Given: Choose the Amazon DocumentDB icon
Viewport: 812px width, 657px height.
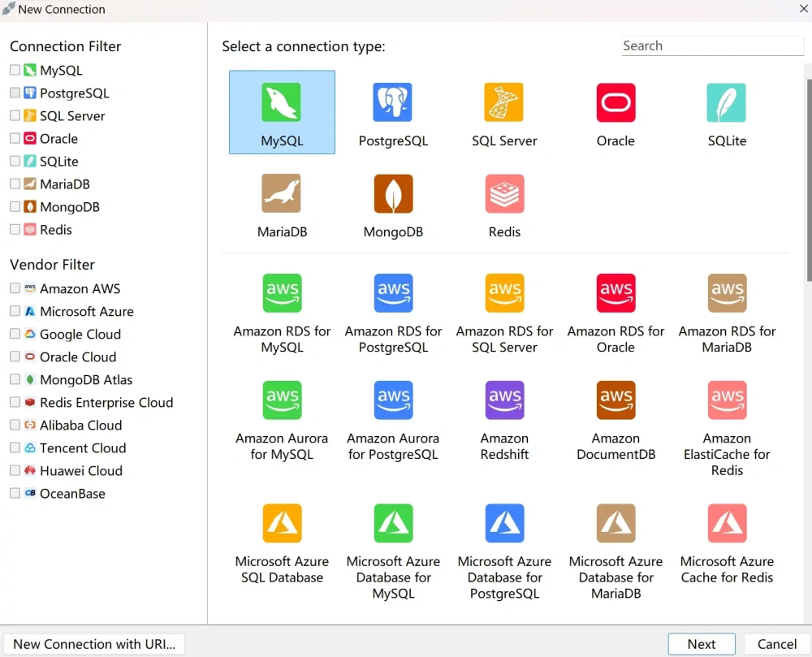Looking at the screenshot, I should click(x=615, y=400).
